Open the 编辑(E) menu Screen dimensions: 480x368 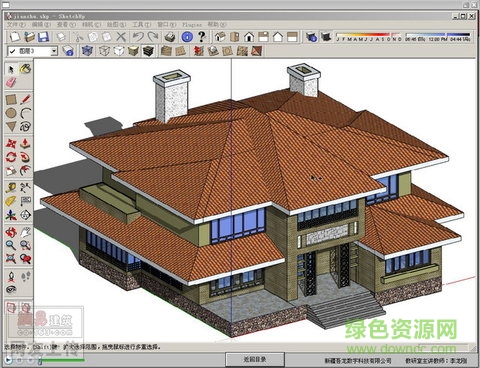[41, 25]
